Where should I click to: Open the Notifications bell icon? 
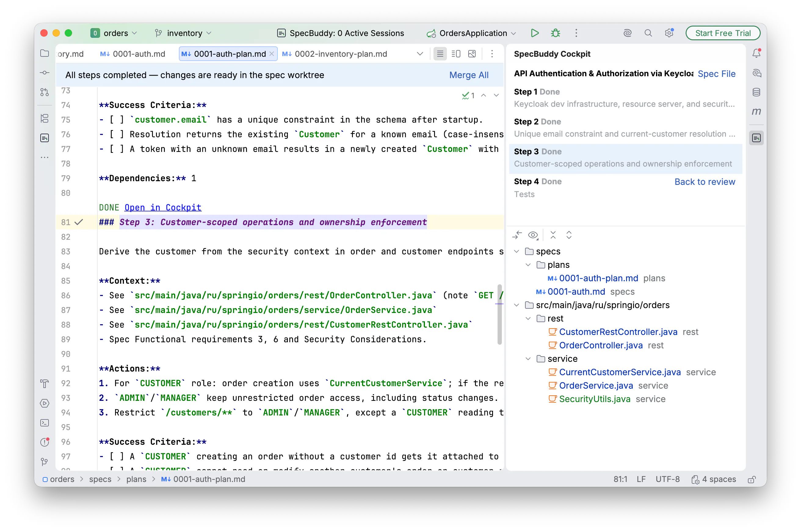click(756, 53)
